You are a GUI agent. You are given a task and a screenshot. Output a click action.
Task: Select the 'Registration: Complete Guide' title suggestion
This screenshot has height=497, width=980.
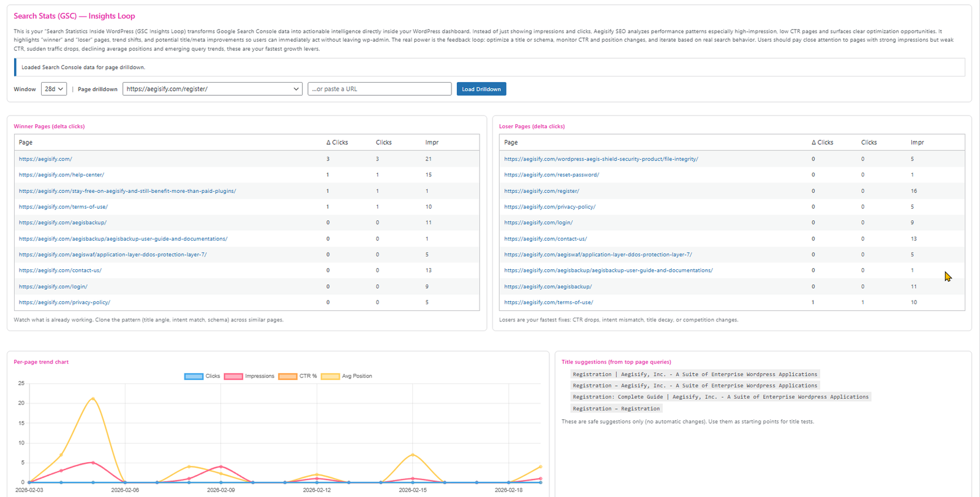click(720, 397)
